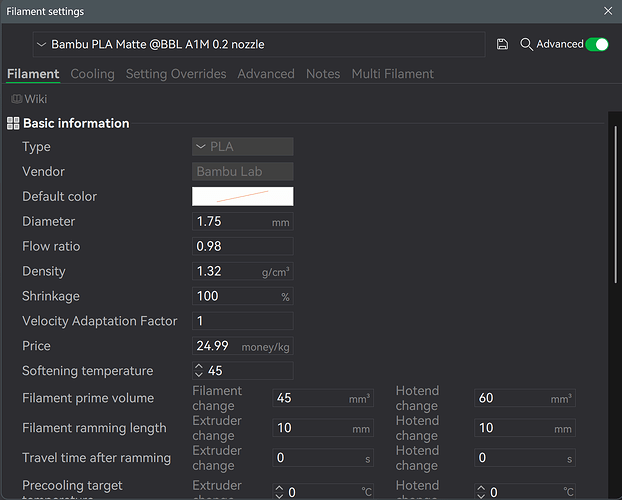The width and height of the screenshot is (622, 500).
Task: Click the save preset floppy disk icon
Action: pyautogui.click(x=502, y=44)
